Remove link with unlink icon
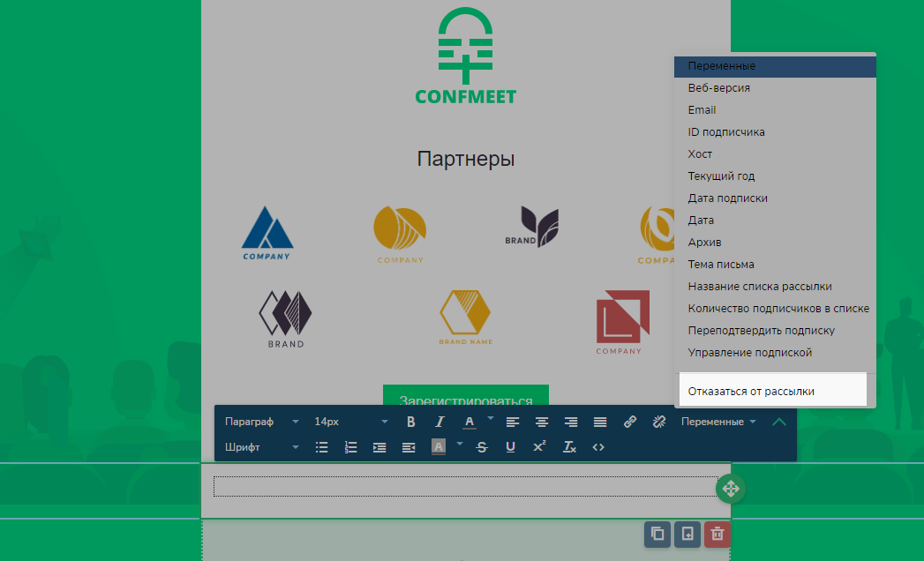924x561 pixels. pos(659,422)
